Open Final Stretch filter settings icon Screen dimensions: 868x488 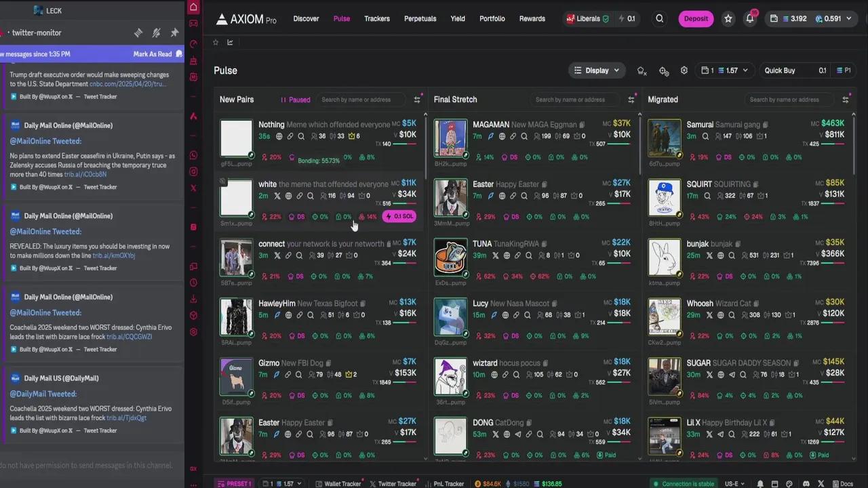(x=631, y=99)
